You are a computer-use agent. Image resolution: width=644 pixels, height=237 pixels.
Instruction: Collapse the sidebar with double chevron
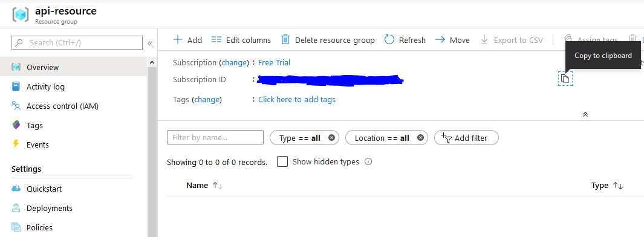click(x=150, y=43)
